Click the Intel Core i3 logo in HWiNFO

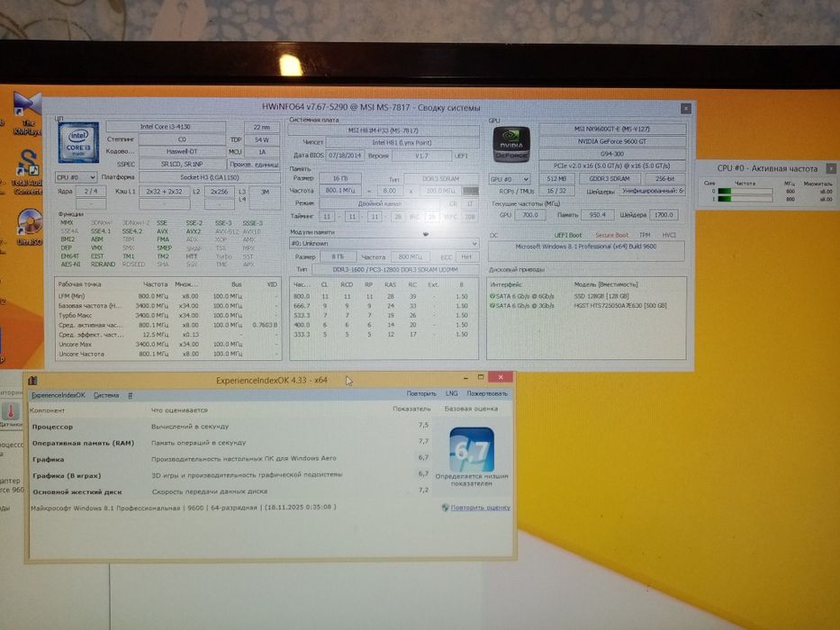[x=78, y=142]
